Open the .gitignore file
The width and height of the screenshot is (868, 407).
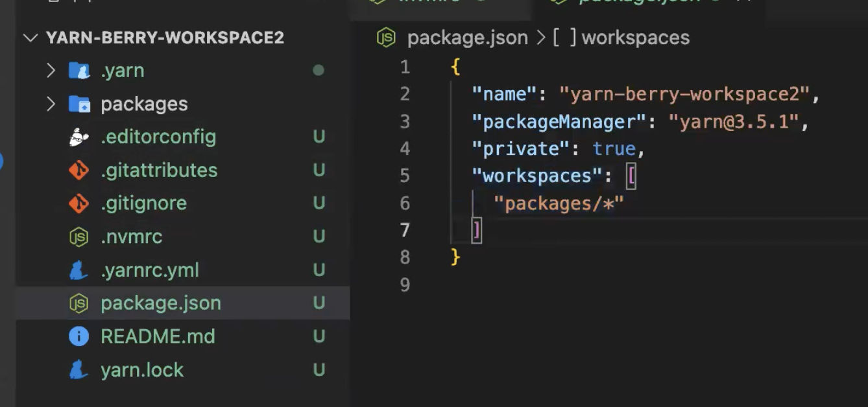[144, 203]
